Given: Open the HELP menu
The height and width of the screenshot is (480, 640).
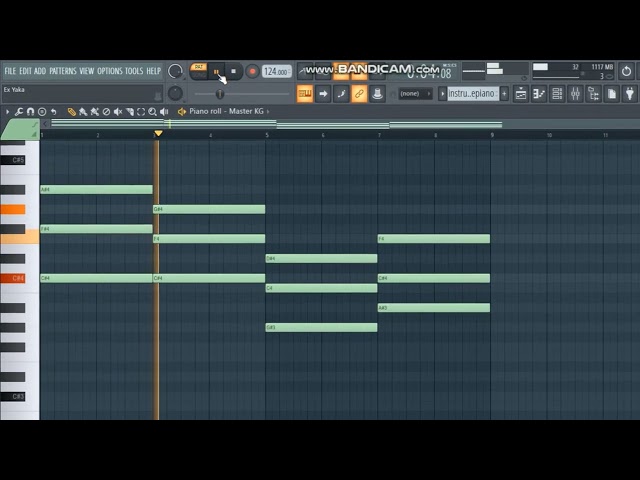Looking at the screenshot, I should [153, 71].
